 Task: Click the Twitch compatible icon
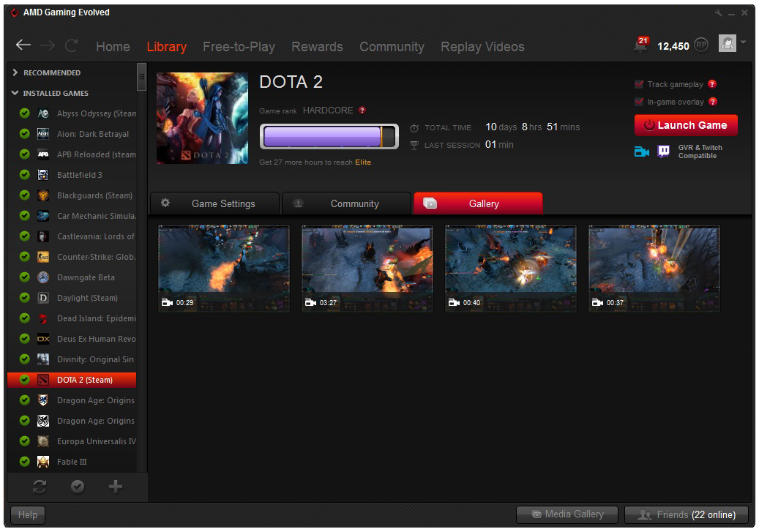coord(663,151)
